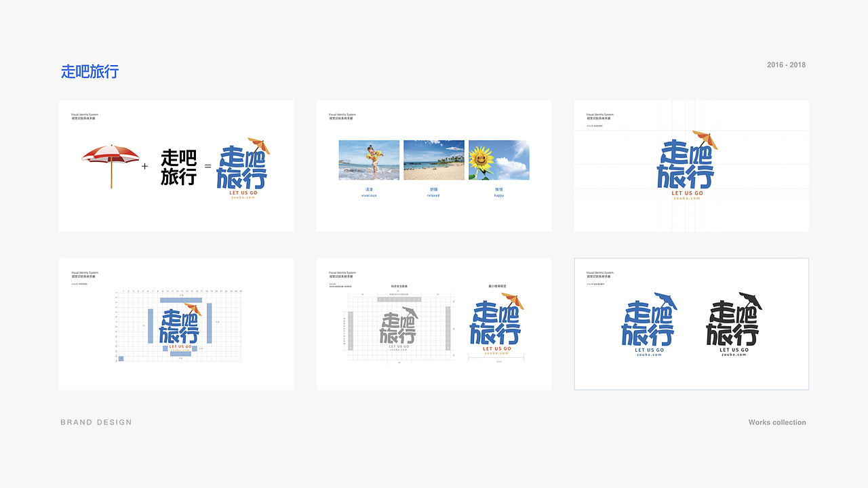Click 'Visual Identity System' header in first card

coord(85,115)
